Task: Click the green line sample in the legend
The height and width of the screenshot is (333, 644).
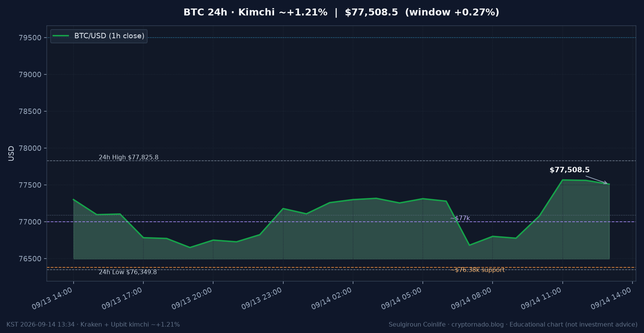Action: pos(61,36)
